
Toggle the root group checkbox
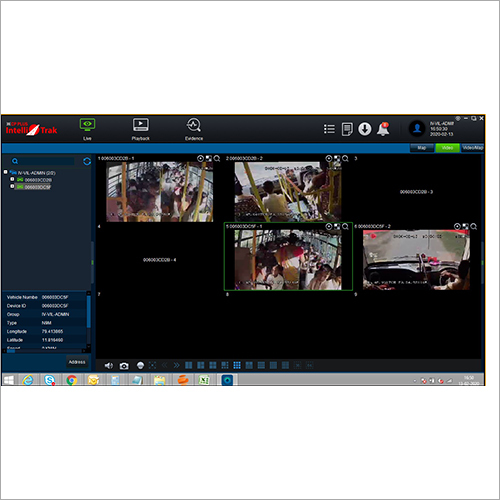[x=6, y=172]
